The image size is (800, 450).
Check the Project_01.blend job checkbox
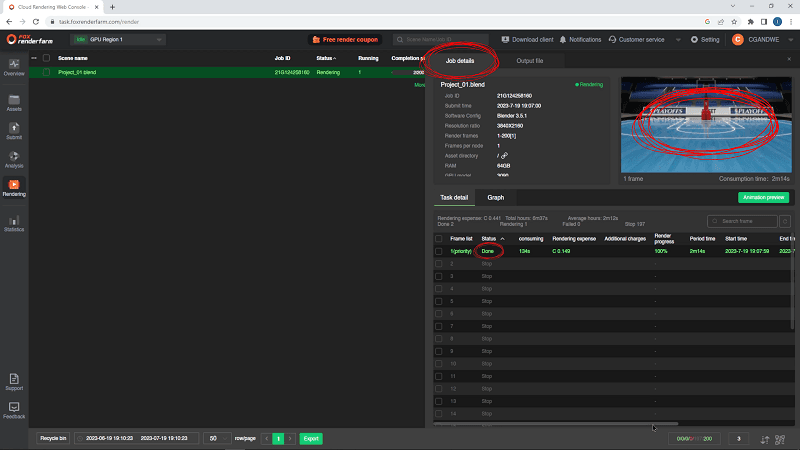pos(46,72)
